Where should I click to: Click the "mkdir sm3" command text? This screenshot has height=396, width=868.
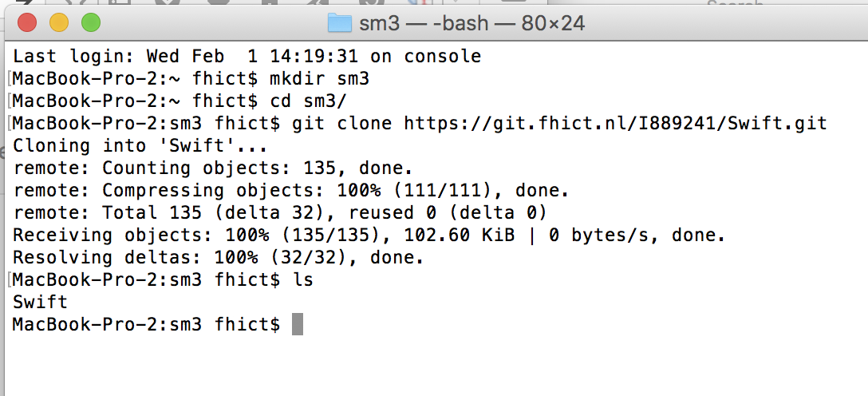point(321,79)
